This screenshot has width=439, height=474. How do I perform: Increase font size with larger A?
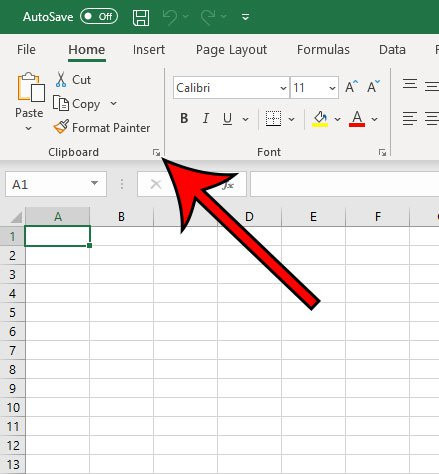point(351,87)
